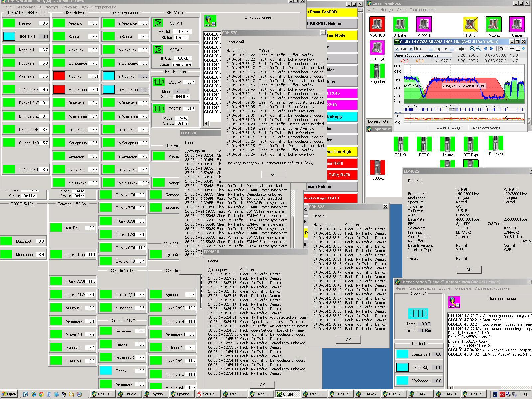Toggle the Макс checkbox
Screen dimensions: 532x399
tap(411, 49)
